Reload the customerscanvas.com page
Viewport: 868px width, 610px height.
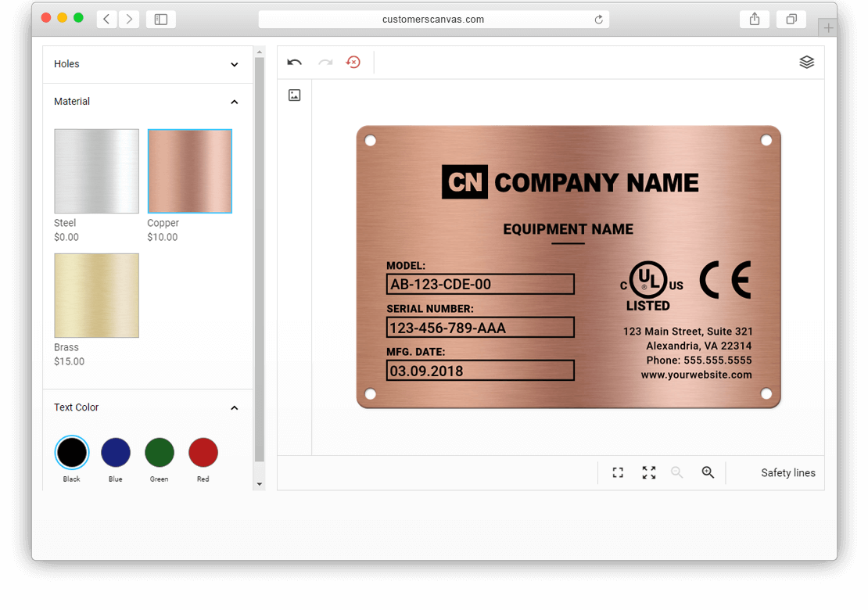598,20
